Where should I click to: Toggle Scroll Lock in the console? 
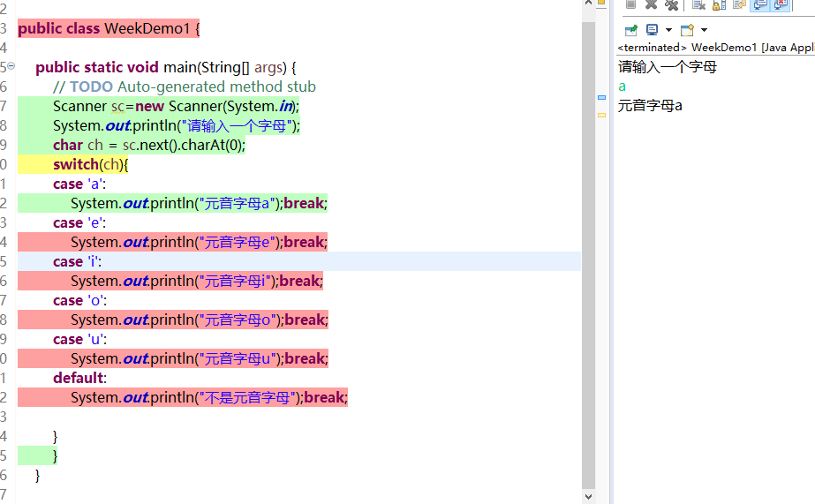coord(720,4)
